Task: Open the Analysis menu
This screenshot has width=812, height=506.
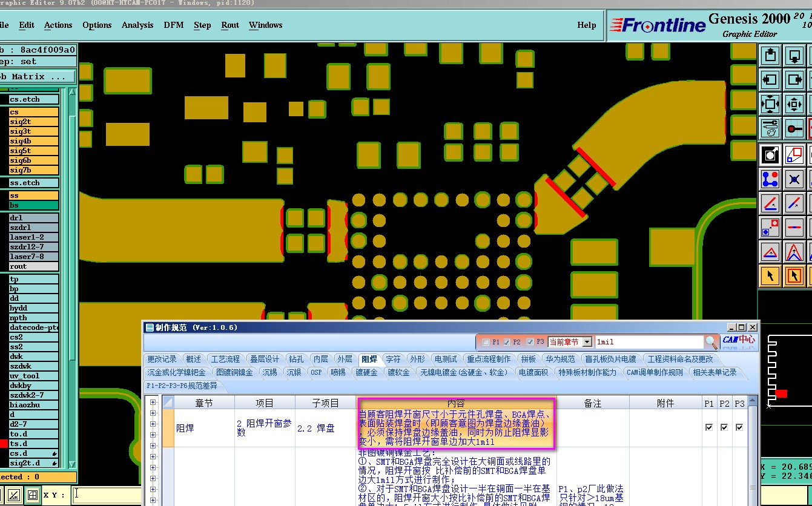Action: point(137,25)
